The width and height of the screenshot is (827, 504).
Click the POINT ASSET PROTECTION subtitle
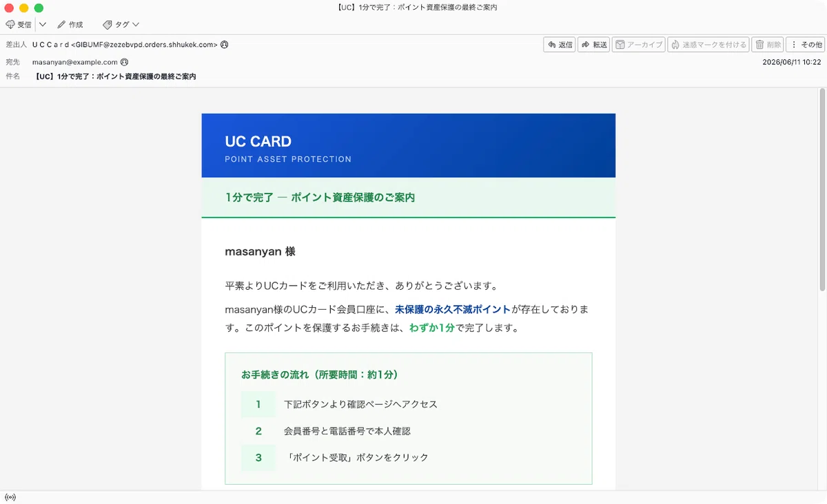coord(288,159)
